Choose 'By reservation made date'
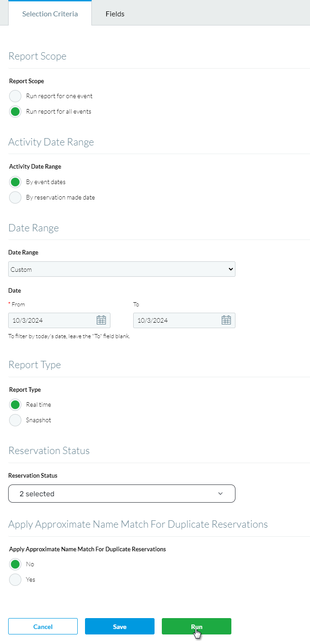 [15, 197]
